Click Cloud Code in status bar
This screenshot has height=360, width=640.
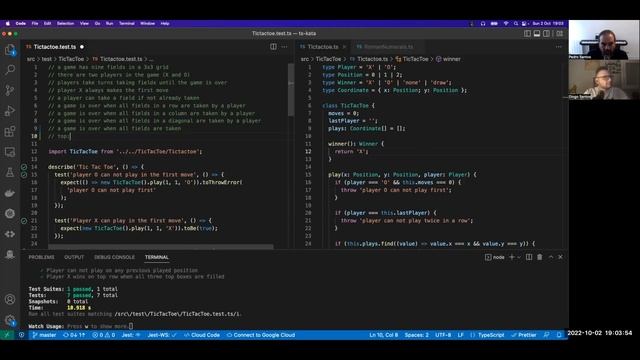pos(202,335)
